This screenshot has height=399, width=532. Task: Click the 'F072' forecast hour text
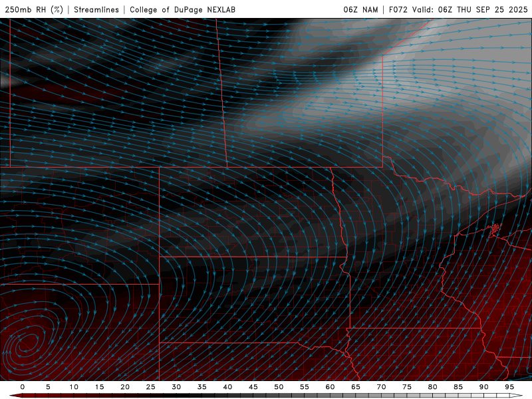(x=398, y=9)
